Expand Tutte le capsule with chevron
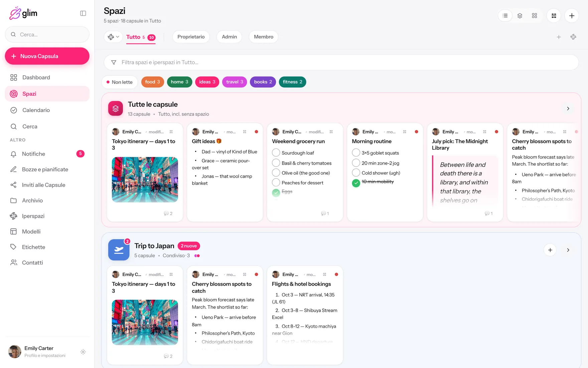This screenshot has width=588, height=368. point(568,109)
